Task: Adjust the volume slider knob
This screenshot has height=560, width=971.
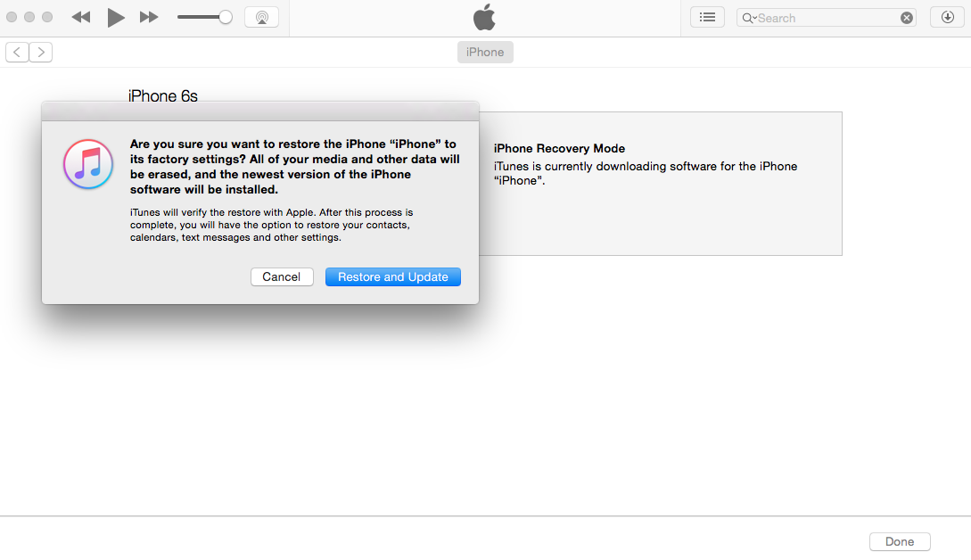Action: pos(226,17)
